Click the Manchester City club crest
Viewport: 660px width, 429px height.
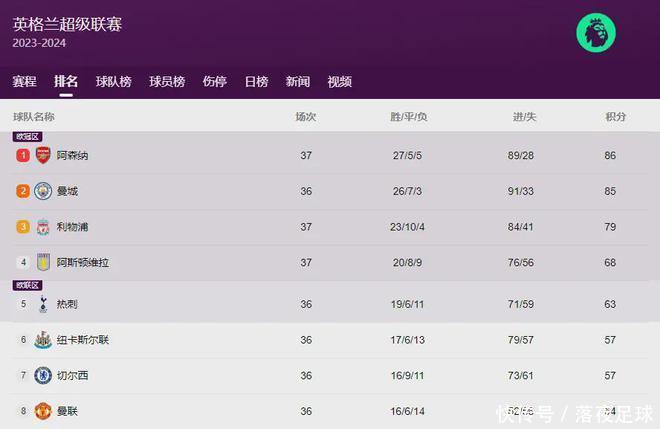(x=43, y=191)
